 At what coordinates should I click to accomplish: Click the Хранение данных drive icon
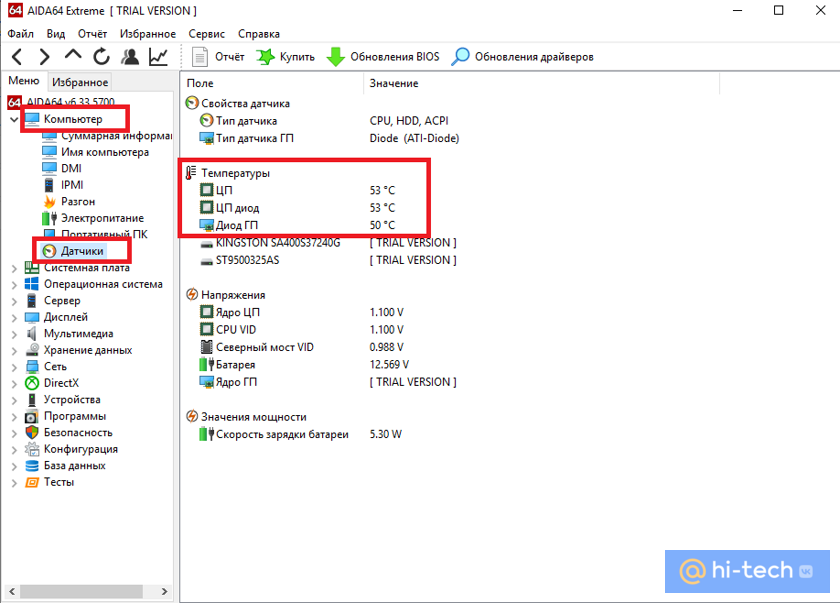pyautogui.click(x=32, y=350)
